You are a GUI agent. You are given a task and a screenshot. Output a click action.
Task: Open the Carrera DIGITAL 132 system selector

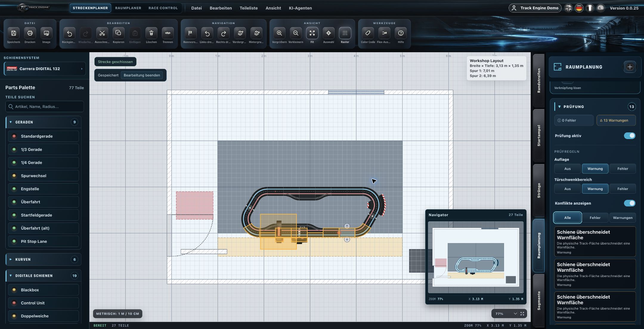click(x=45, y=69)
